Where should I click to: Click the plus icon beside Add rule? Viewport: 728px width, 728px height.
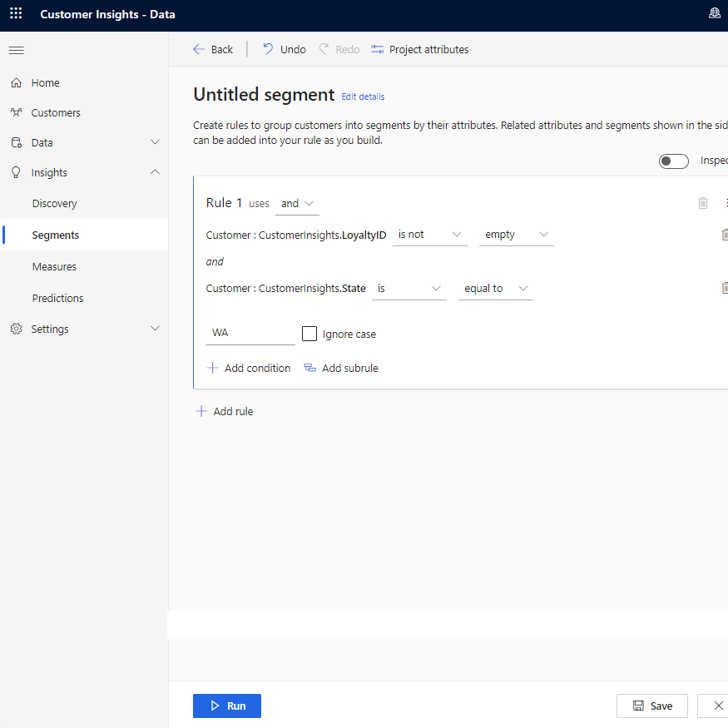[201, 411]
